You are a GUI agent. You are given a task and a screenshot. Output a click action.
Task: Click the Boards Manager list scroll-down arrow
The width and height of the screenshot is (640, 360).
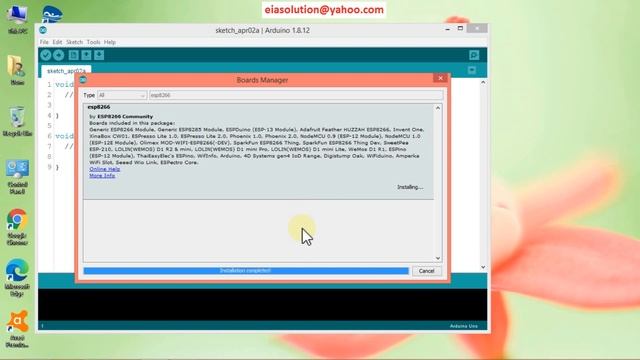click(438, 258)
